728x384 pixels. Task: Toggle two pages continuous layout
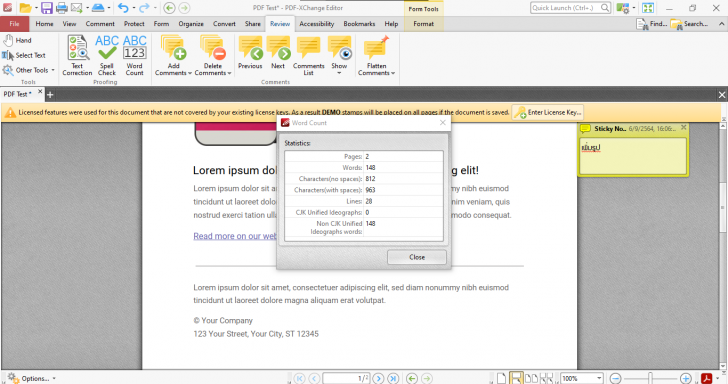point(546,378)
